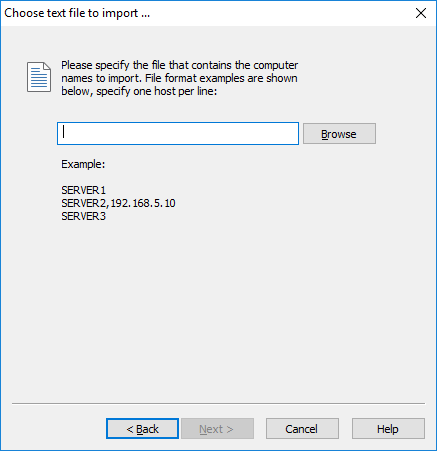Open Help for this dialog
The image size is (437, 451).
pyautogui.click(x=388, y=429)
